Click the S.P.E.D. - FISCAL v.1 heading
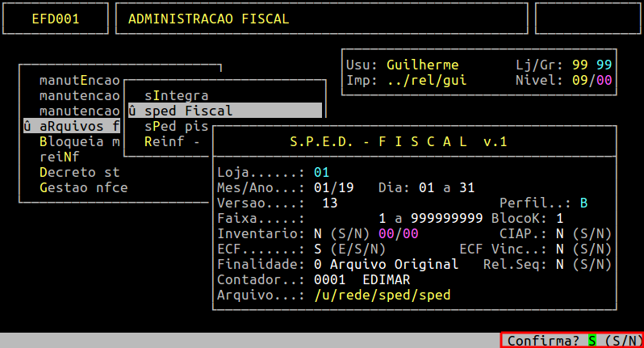Image resolution: width=644 pixels, height=348 pixels. [398, 142]
